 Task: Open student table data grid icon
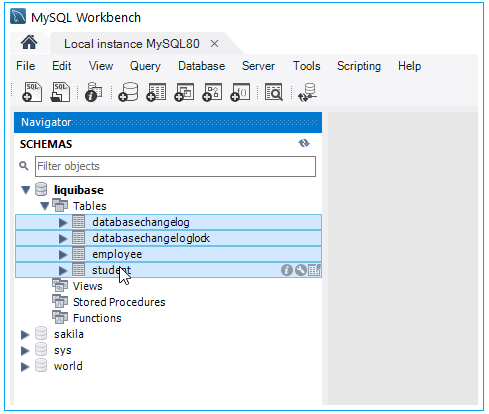314,270
